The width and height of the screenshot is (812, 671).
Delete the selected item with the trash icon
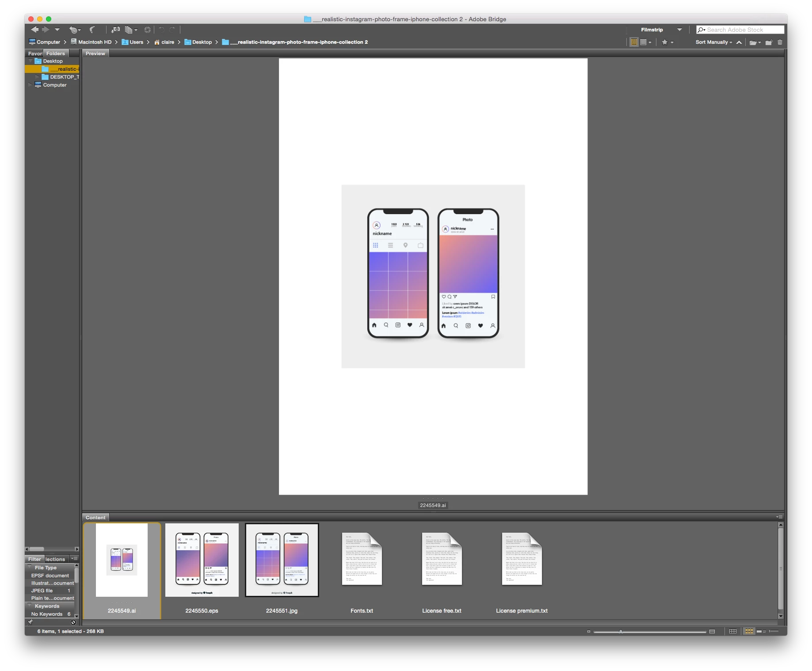click(780, 42)
